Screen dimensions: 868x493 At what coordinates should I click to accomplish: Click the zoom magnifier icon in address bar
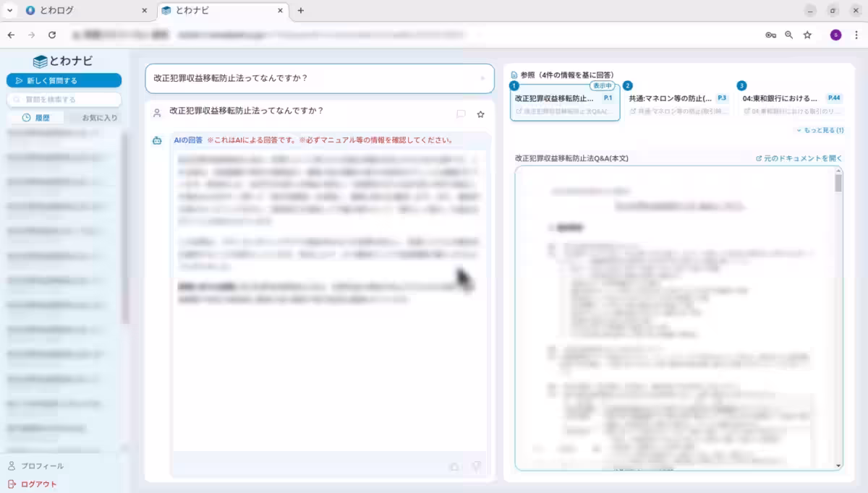(789, 35)
